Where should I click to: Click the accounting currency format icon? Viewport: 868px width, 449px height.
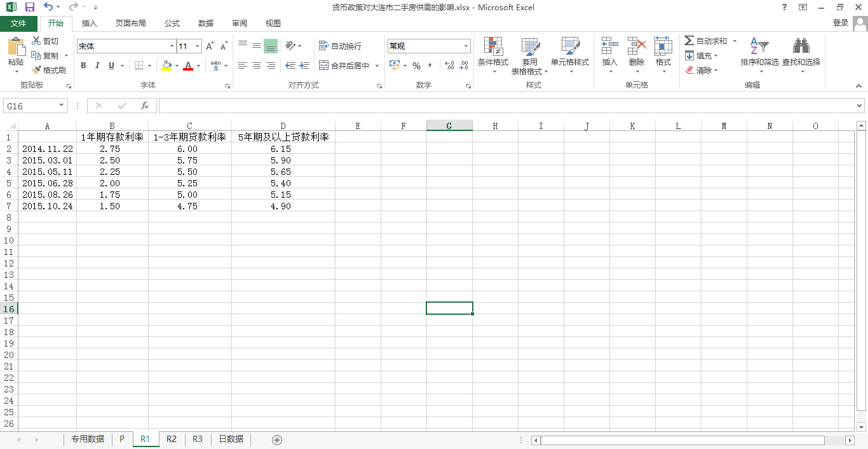click(x=394, y=66)
